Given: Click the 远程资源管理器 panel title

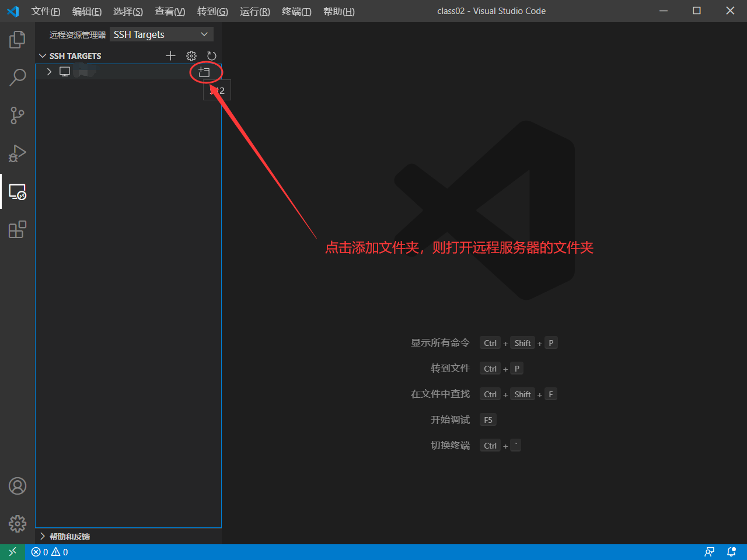Looking at the screenshot, I should [x=78, y=35].
